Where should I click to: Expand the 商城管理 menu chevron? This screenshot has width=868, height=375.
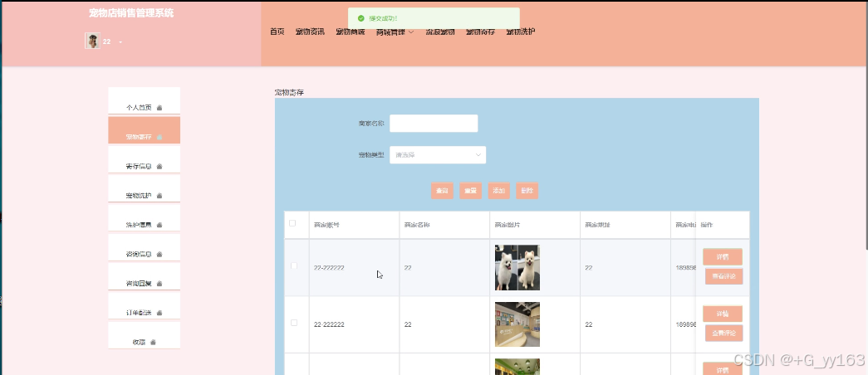pos(411,32)
